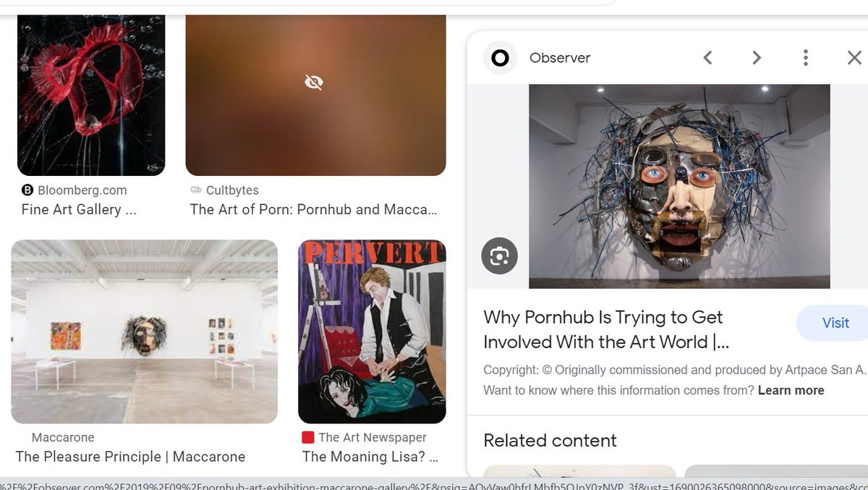Click the Bloomberg.com favicon
The height and width of the screenshot is (490, 868).
(27, 190)
